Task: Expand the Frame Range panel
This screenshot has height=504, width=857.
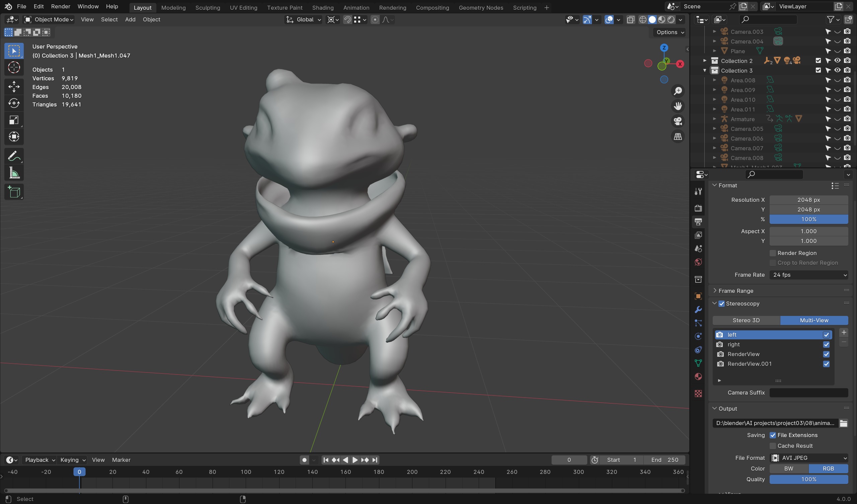Action: [715, 291]
